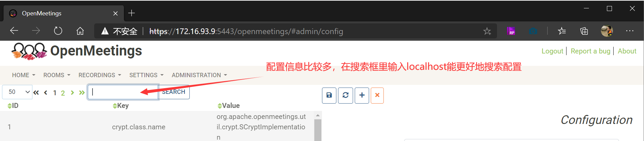This screenshot has height=141, width=644.
Task: Open the ROOMS menu
Action: [x=57, y=75]
